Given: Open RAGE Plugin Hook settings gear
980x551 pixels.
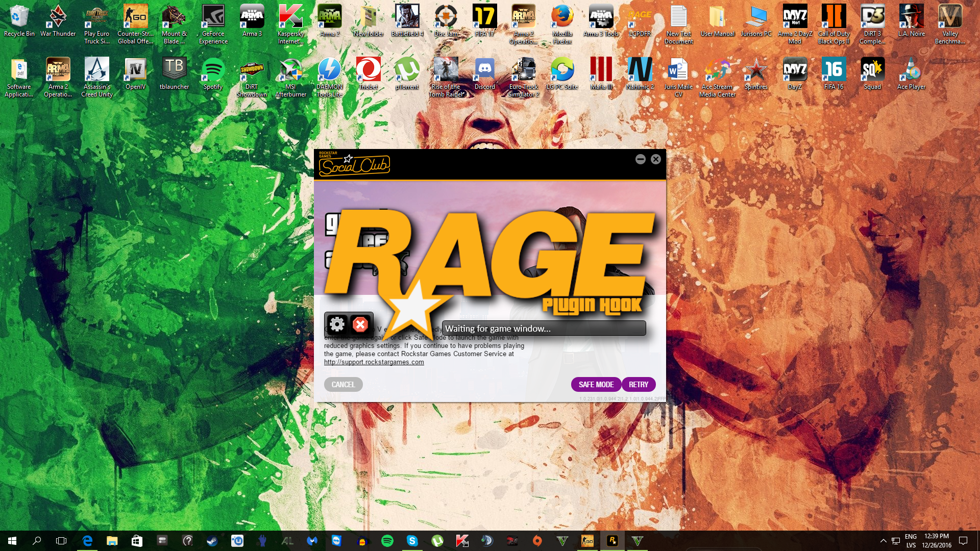Looking at the screenshot, I should coord(336,324).
